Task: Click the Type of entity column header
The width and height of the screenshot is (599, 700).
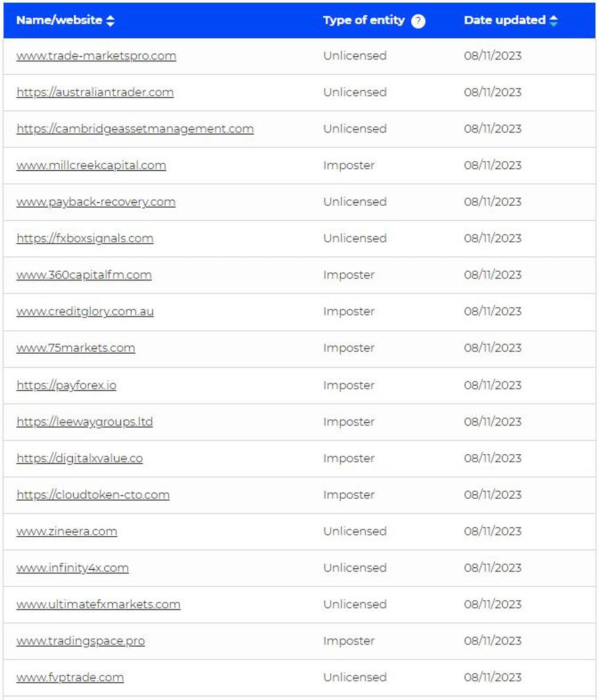Action: coord(363,20)
